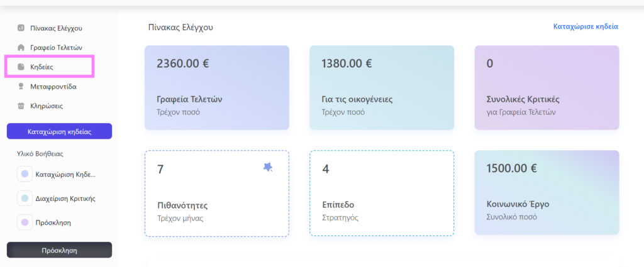The height and width of the screenshot is (267, 644).
Task: Click the Γραφείο Τελετών home icon
Action: 21,47
